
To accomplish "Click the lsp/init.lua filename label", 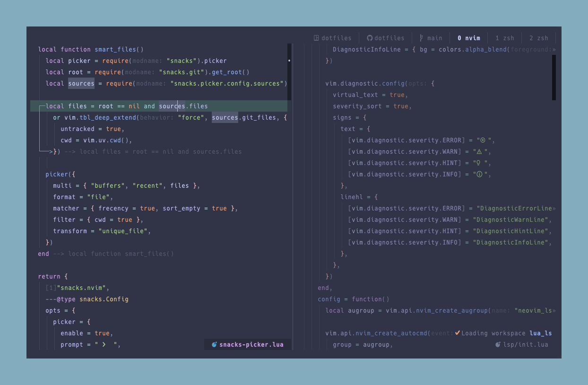I will [x=526, y=344].
